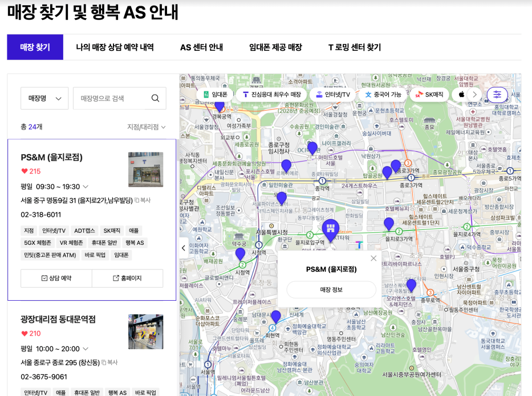
Task: Click 매장 정보 in map popup
Action: pyautogui.click(x=331, y=290)
